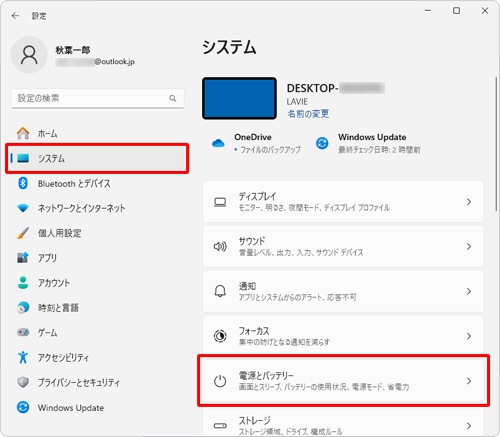Expand 電源とバッテリー row chevron
Image resolution: width=500 pixels, height=437 pixels.
(469, 381)
